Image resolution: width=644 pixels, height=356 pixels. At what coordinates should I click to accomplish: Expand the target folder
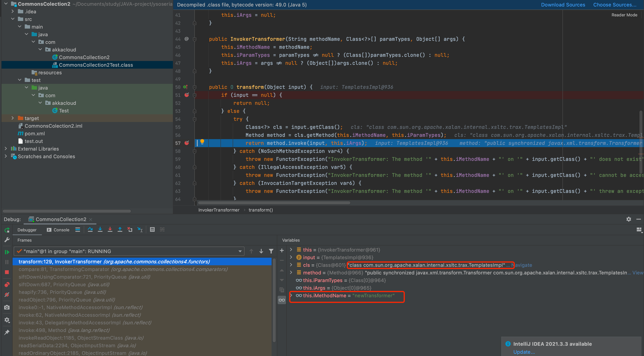coord(13,118)
